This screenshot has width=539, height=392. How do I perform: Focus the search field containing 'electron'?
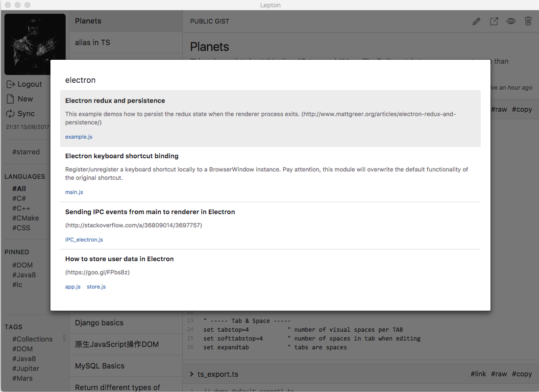pos(270,80)
